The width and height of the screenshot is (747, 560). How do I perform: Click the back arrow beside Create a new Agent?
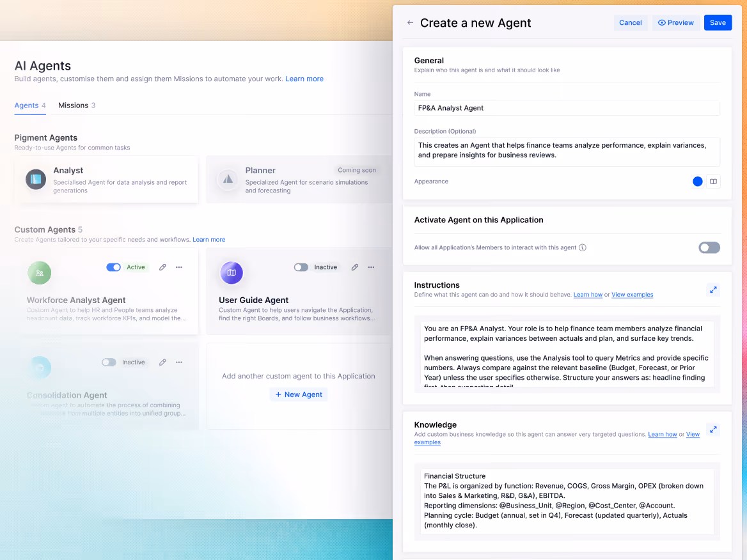tap(410, 23)
